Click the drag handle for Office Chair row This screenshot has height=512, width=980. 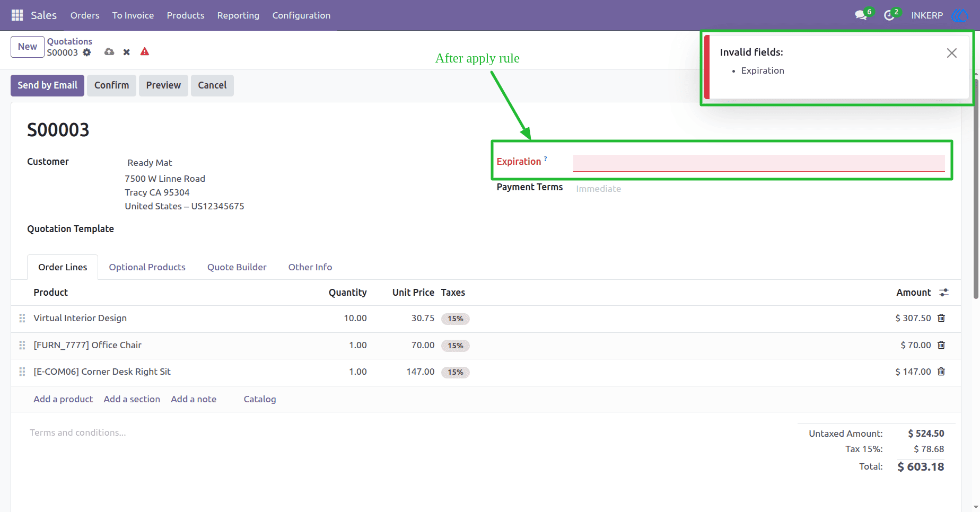point(22,345)
